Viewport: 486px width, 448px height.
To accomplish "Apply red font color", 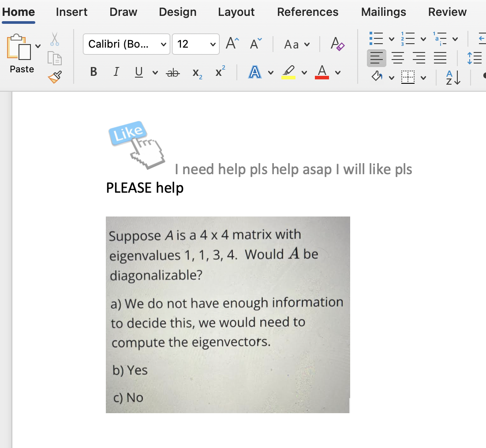I will 322,72.
